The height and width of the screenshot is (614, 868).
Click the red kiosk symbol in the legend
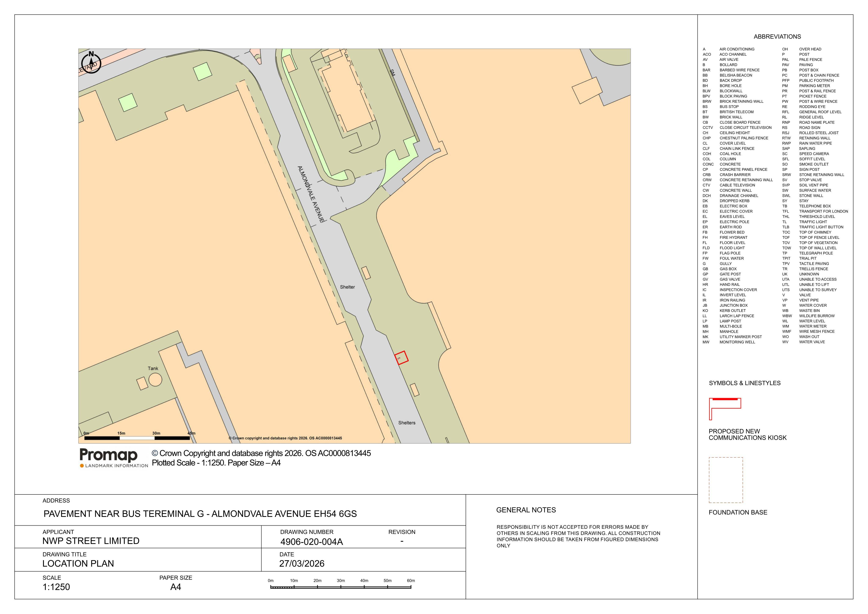tap(725, 409)
